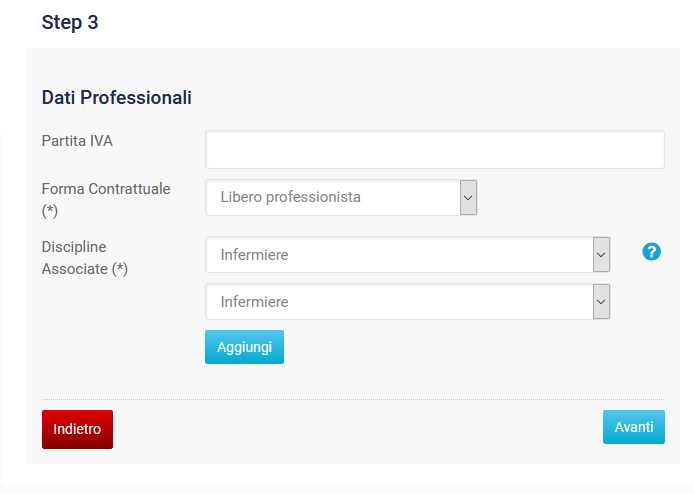Open the first Discipline Associate Infermiere dropdown

398,255
